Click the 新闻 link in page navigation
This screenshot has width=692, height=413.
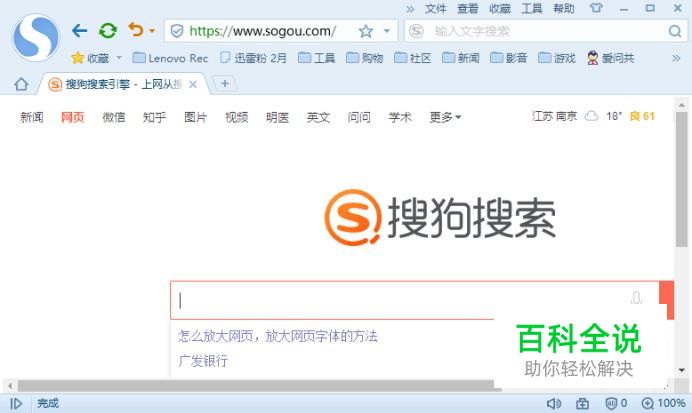pos(31,117)
